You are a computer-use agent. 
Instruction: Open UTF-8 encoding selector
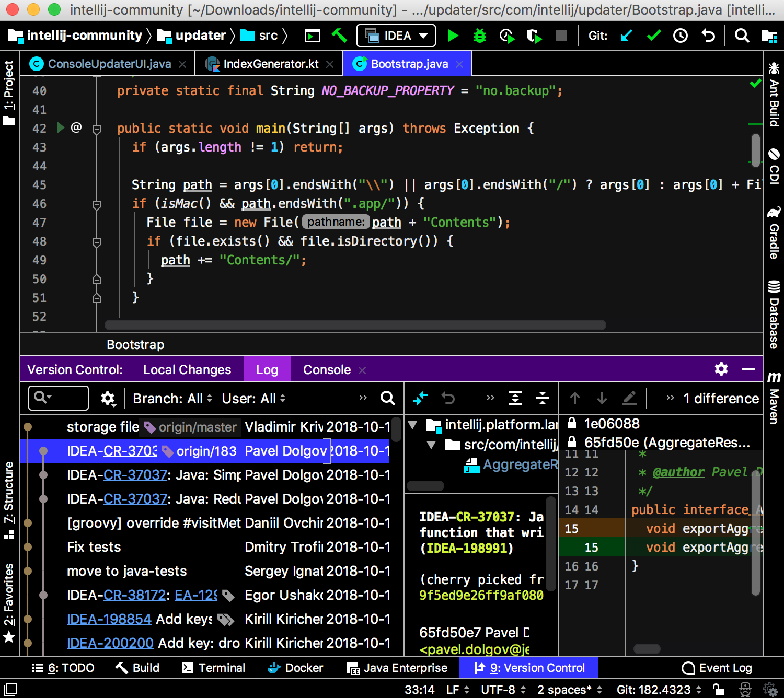coord(503,690)
